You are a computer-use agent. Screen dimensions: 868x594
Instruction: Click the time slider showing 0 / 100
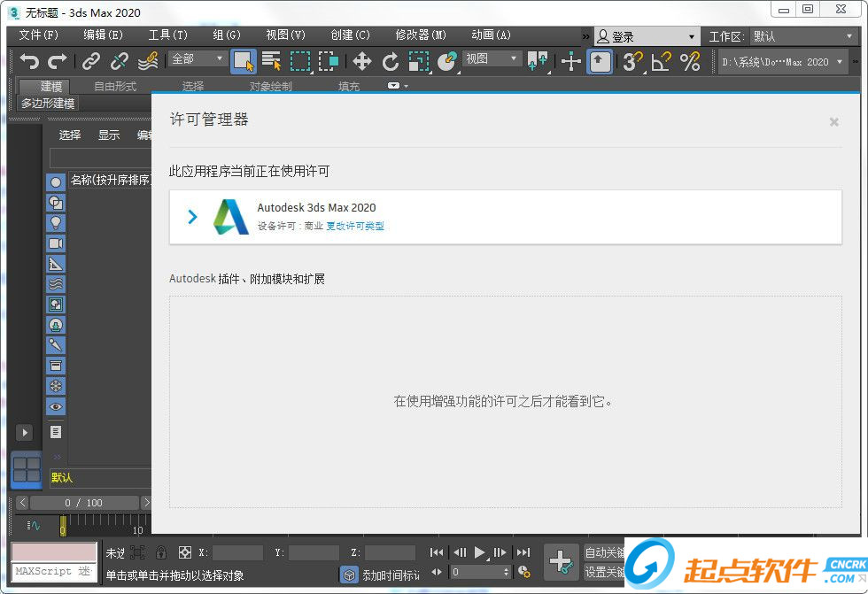click(x=84, y=503)
